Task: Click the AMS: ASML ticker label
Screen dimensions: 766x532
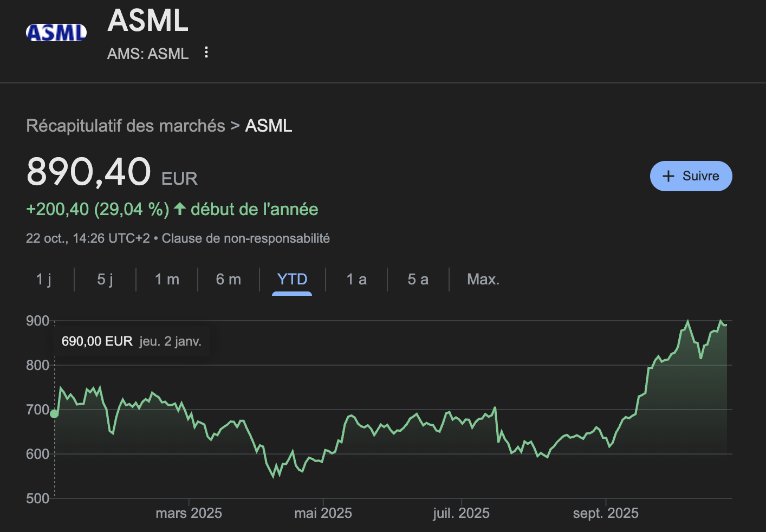Action: coord(148,54)
